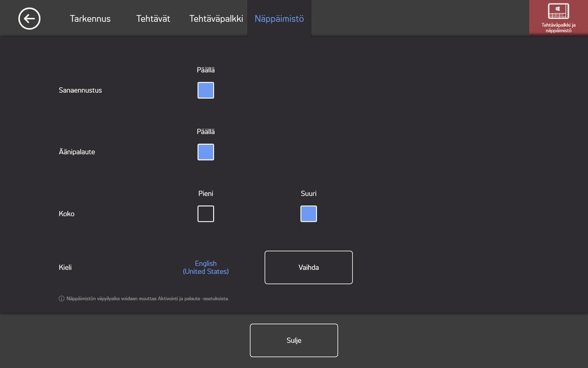Viewport: 588px width, 368px height.
Task: Open the Tehtävät tab
Action: point(153,18)
